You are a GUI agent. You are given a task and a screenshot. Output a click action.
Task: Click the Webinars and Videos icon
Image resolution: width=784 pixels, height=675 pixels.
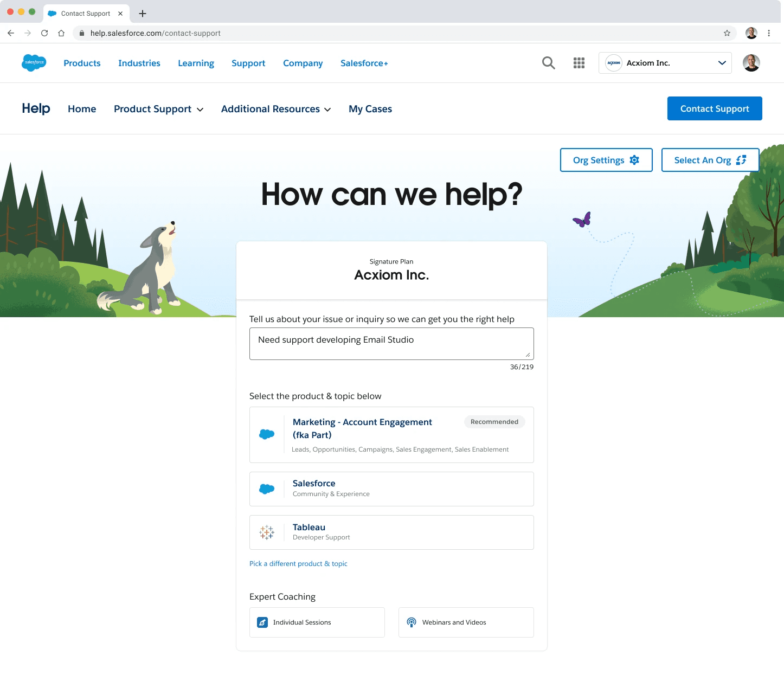click(412, 622)
